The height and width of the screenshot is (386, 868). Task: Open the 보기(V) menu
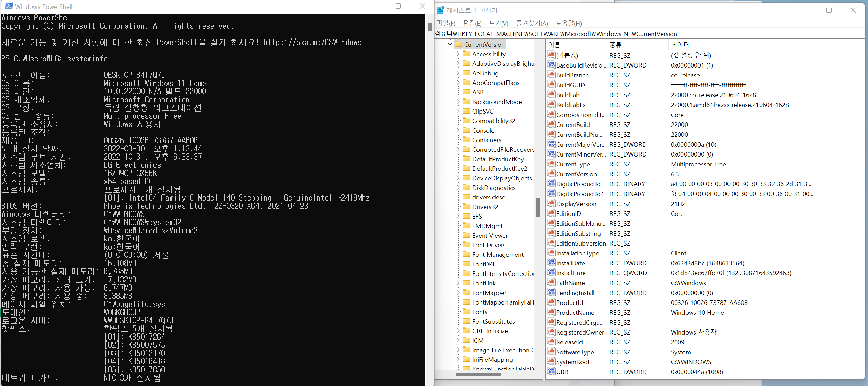pos(499,23)
